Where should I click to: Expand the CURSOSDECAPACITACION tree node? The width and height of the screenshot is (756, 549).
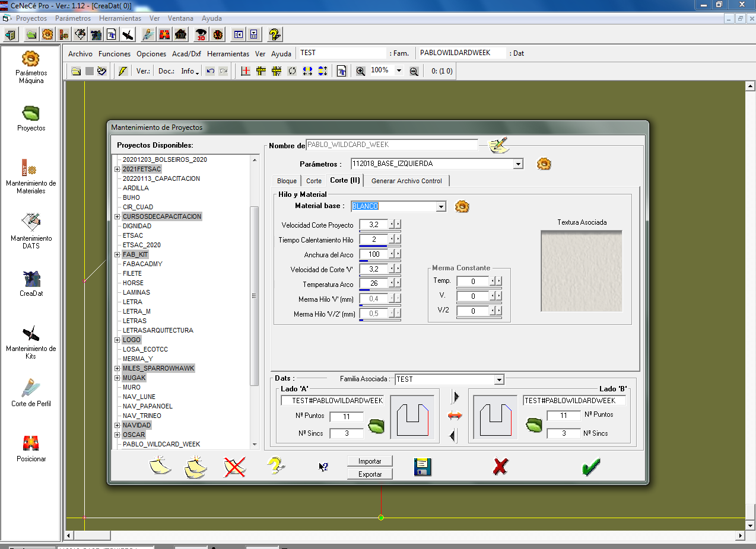[x=117, y=216]
